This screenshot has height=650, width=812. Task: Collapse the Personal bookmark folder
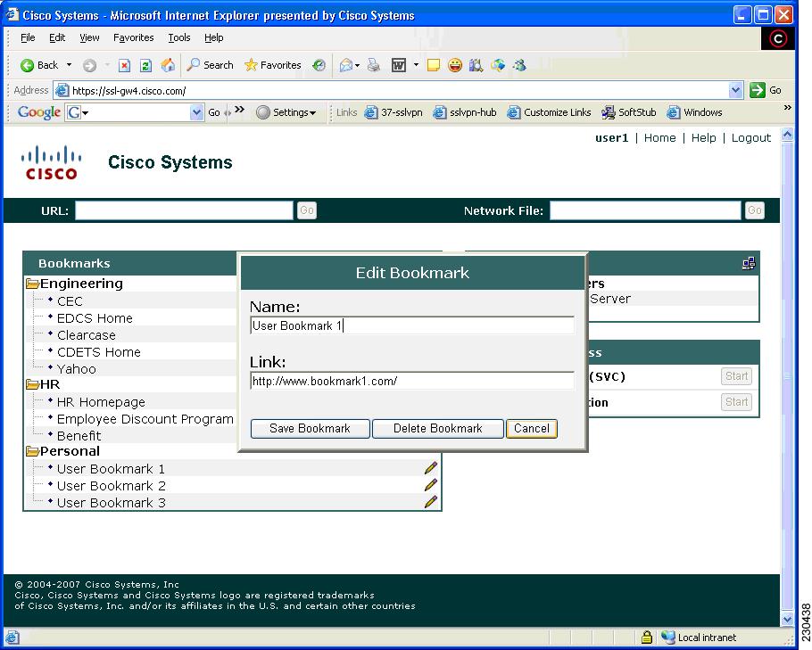coord(32,451)
